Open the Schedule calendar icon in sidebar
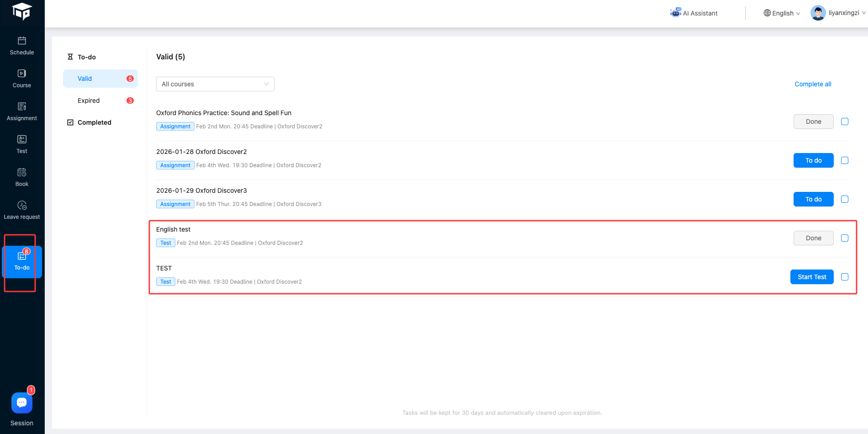This screenshot has width=868, height=434. tap(22, 41)
